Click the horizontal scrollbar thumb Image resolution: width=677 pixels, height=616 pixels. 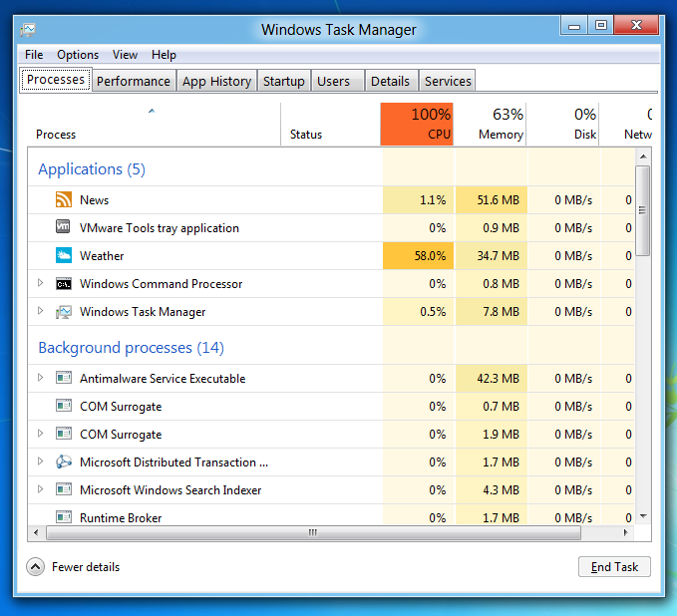click(312, 533)
